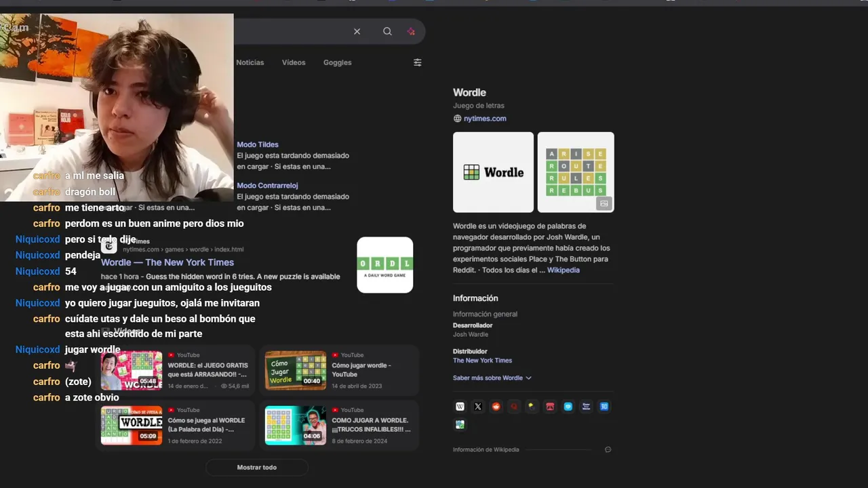Open Wordle — The New York Times result
This screenshot has height=488, width=868.
(167, 262)
